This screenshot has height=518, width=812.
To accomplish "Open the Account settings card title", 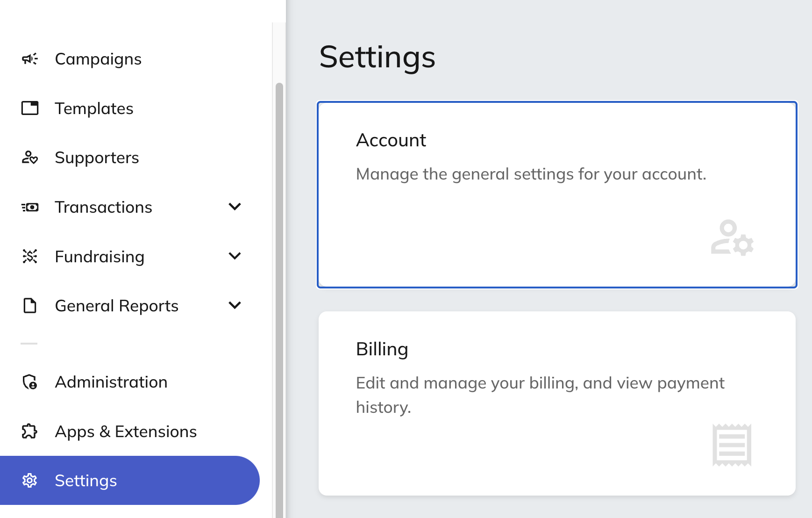I will click(x=391, y=140).
